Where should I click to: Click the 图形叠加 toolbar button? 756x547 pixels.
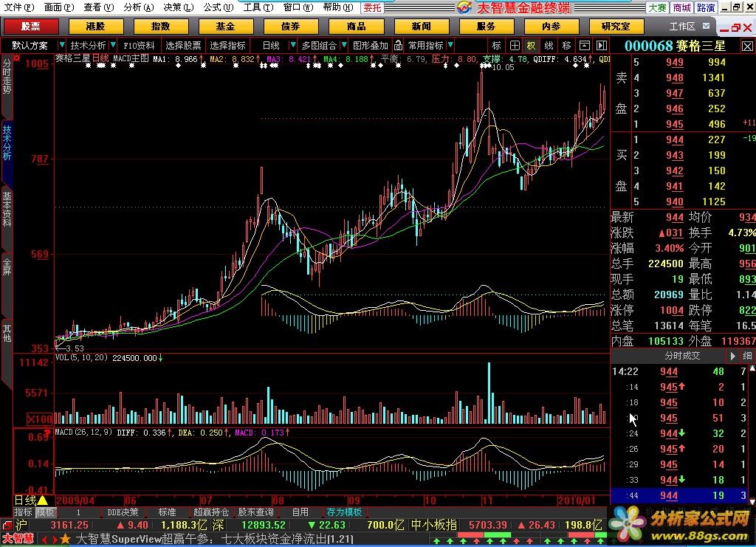(371, 45)
